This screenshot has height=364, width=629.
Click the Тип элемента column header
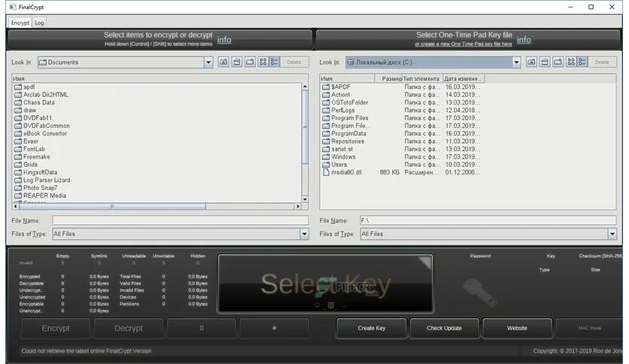coord(422,78)
